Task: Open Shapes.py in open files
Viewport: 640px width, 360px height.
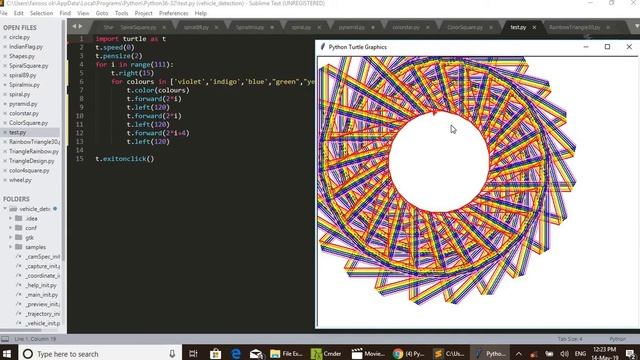Action: [22, 56]
